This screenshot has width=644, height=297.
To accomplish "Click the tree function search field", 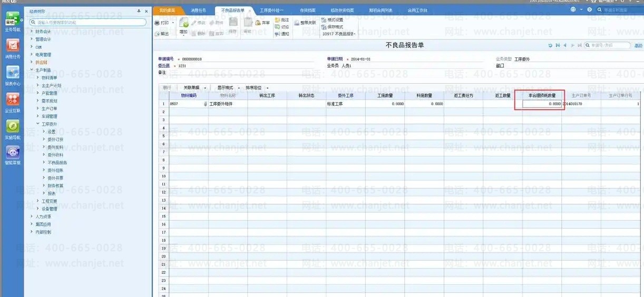I will tap(88, 23).
